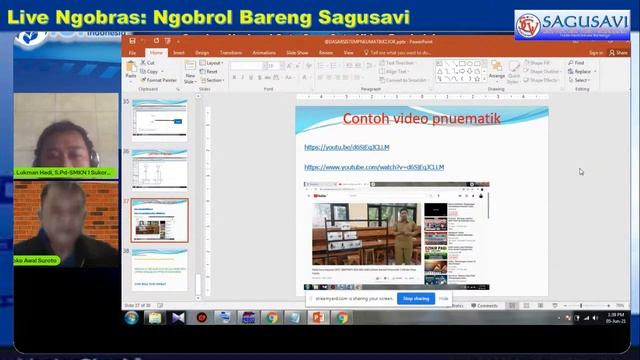The height and width of the screenshot is (360, 640).
Task: Open the Select dropdown in Editing
Action: pos(580,80)
